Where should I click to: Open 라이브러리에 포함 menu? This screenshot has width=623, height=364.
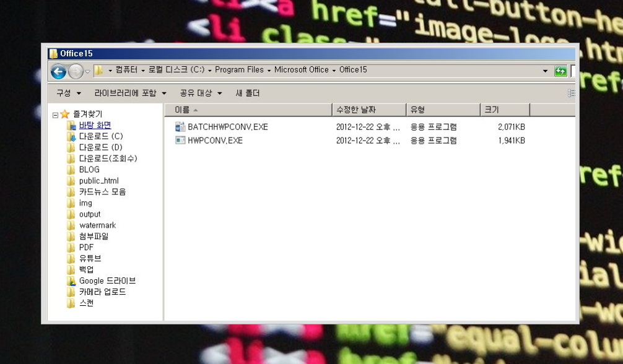pos(130,93)
